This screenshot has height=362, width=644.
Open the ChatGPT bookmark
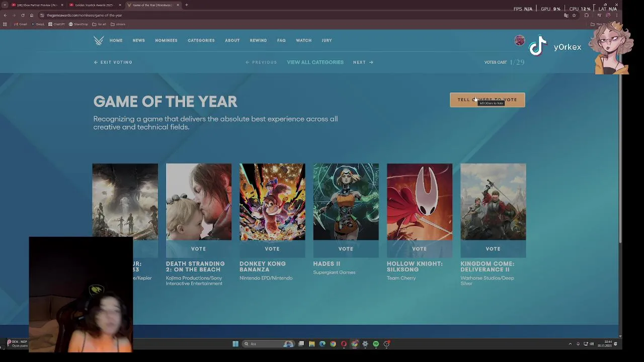pyautogui.click(x=57, y=24)
